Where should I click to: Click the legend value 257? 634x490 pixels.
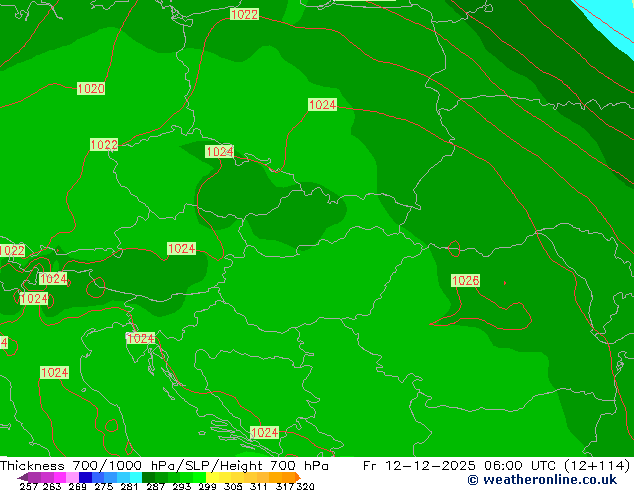28,486
